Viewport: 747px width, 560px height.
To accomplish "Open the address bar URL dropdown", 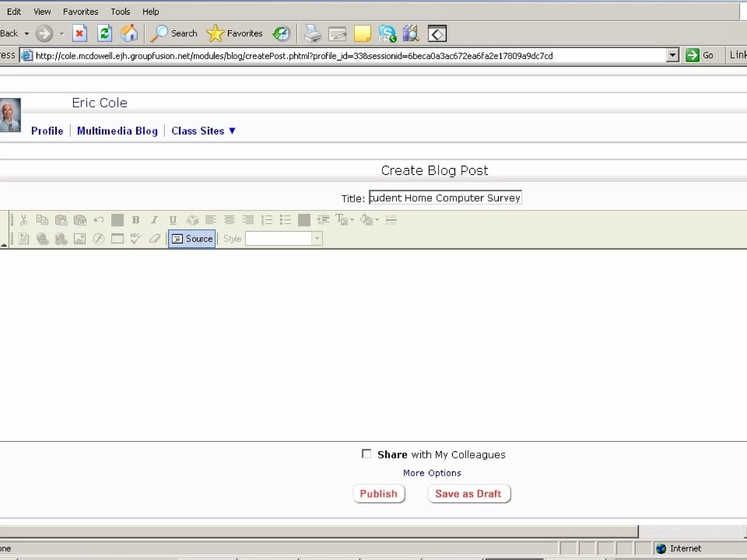I will [672, 55].
